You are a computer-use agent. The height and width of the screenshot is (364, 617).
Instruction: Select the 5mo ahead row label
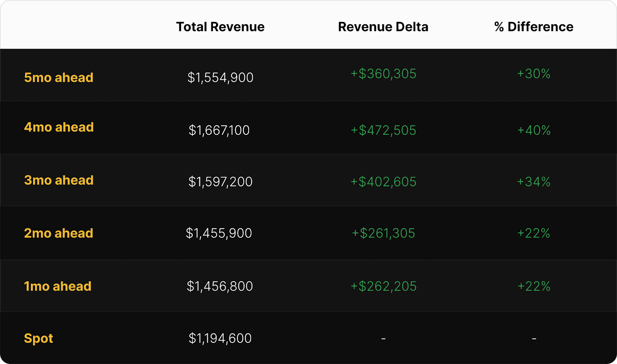59,77
